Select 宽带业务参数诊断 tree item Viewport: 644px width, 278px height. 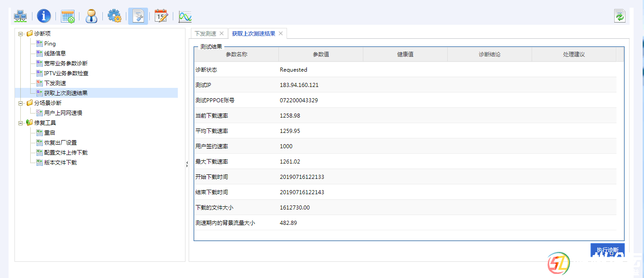[x=66, y=64]
